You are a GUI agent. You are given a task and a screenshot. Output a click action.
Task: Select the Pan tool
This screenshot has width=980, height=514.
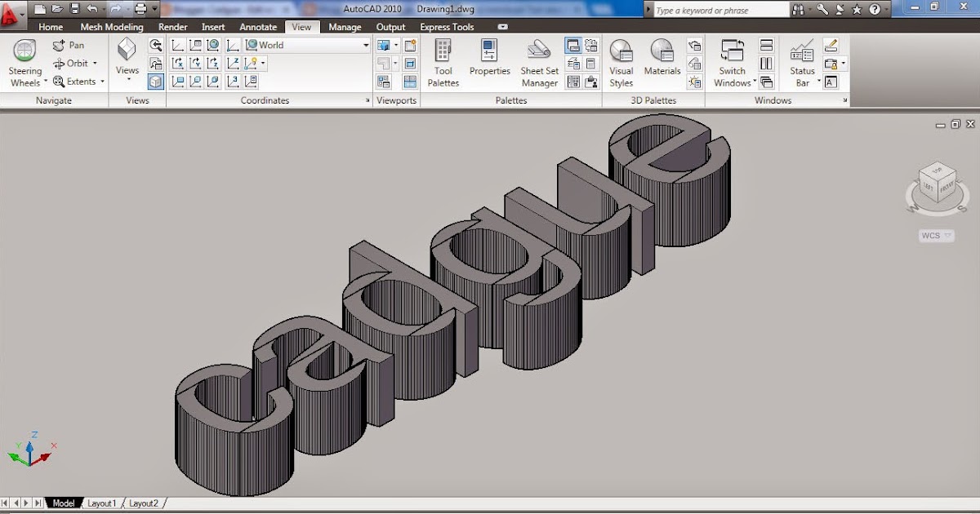[69, 46]
